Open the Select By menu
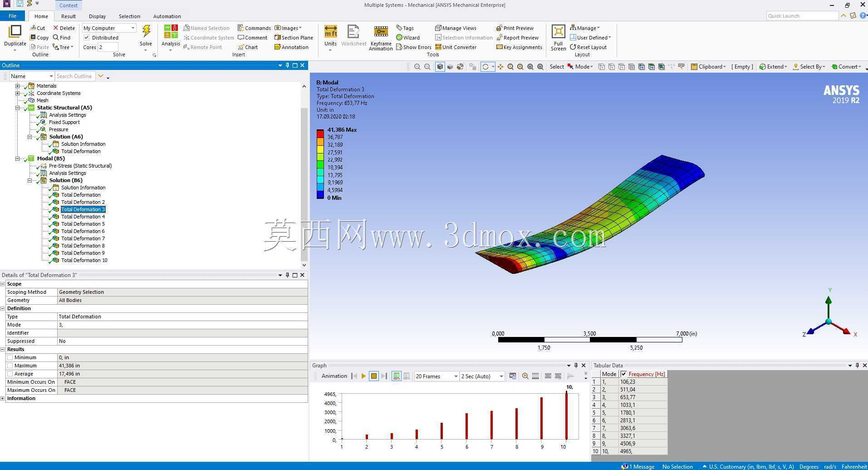Viewport: 868px width, 470px height. [x=809, y=67]
